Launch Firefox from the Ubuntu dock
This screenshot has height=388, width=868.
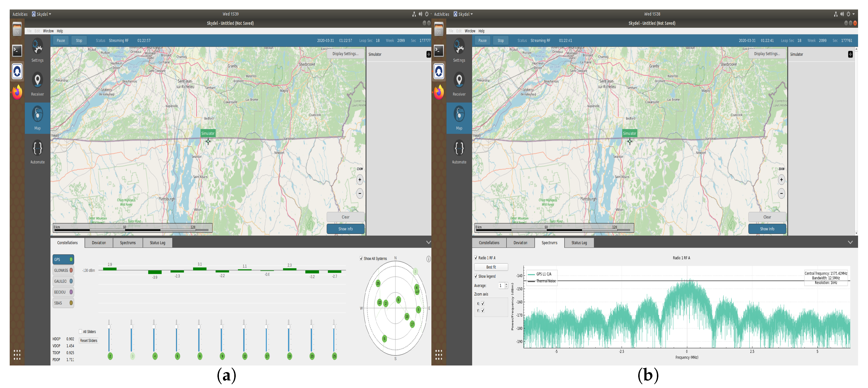pyautogui.click(x=17, y=92)
